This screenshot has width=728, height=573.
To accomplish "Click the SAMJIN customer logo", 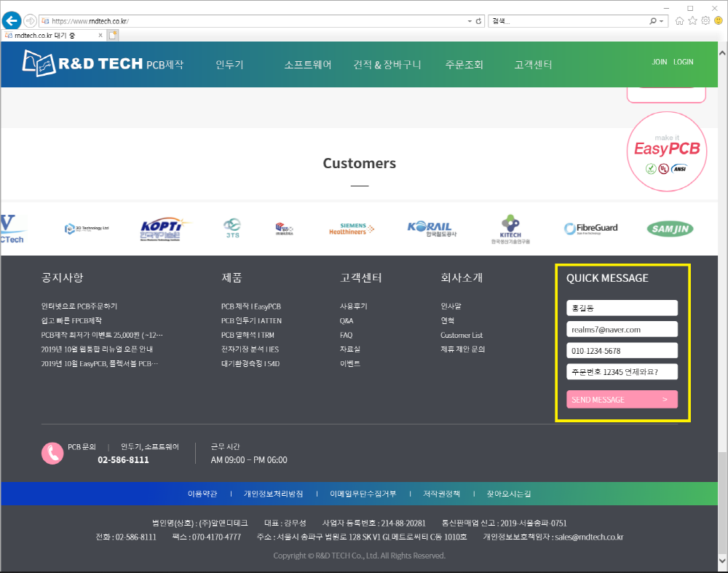I will (670, 229).
